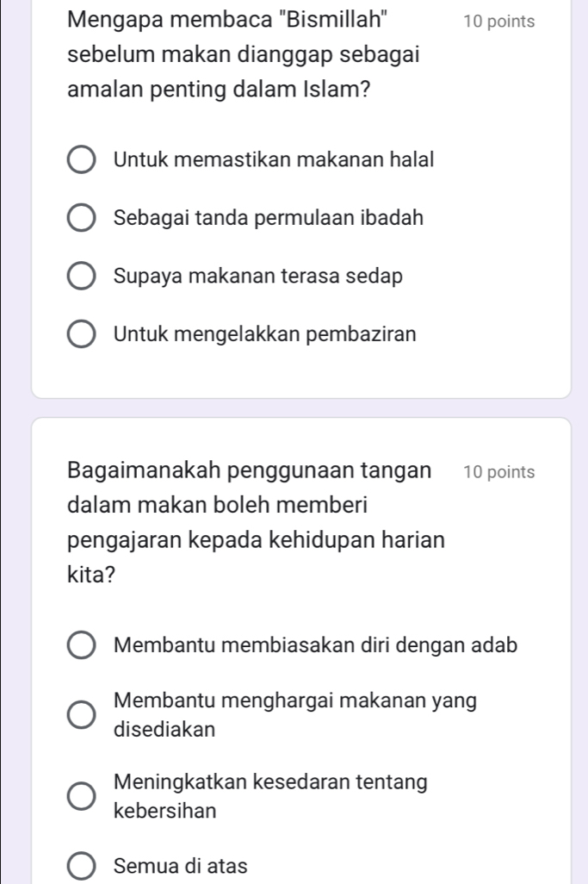The height and width of the screenshot is (884, 588).
Task: Click 'Membantu membiasakan diri dengan adab' answer text
Action: tap(315, 646)
